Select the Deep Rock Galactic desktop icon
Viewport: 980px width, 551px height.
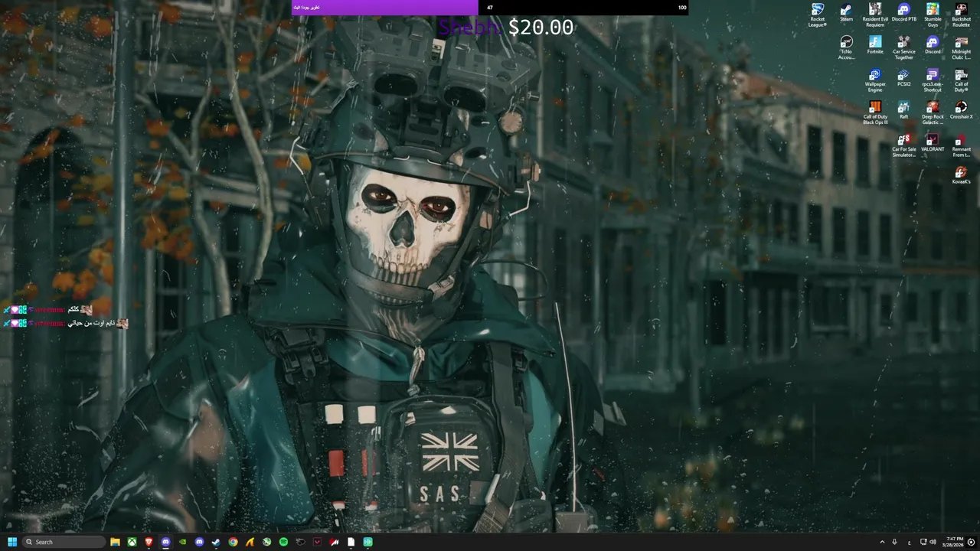(x=933, y=113)
